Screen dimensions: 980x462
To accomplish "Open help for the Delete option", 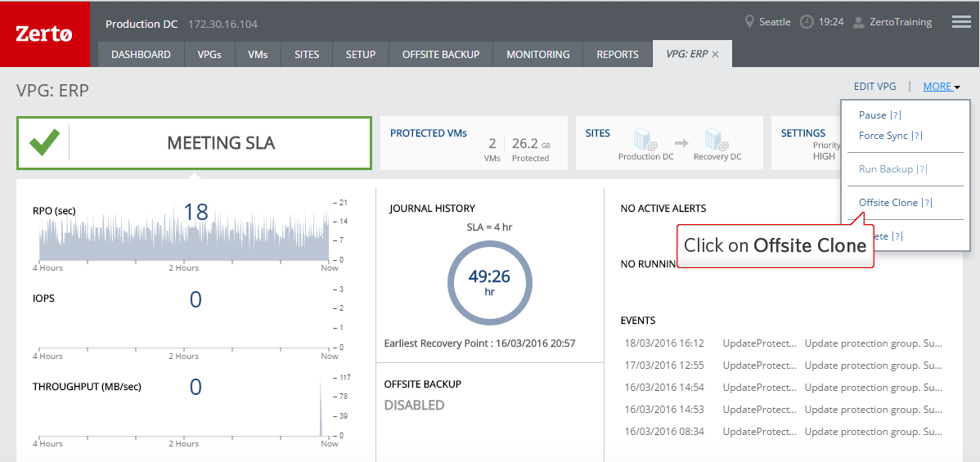I will pyautogui.click(x=897, y=235).
